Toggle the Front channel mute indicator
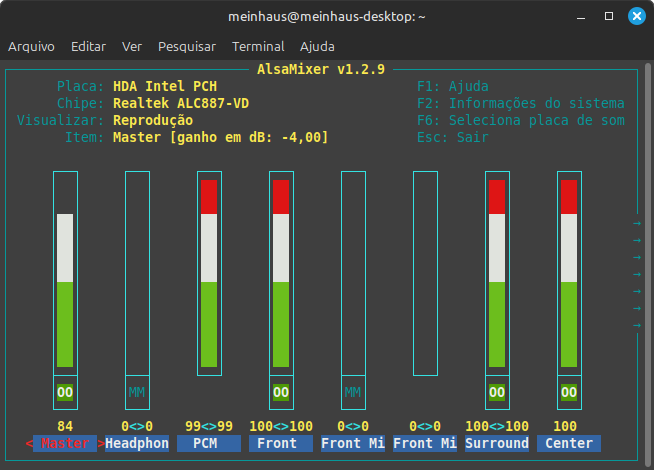 click(281, 392)
